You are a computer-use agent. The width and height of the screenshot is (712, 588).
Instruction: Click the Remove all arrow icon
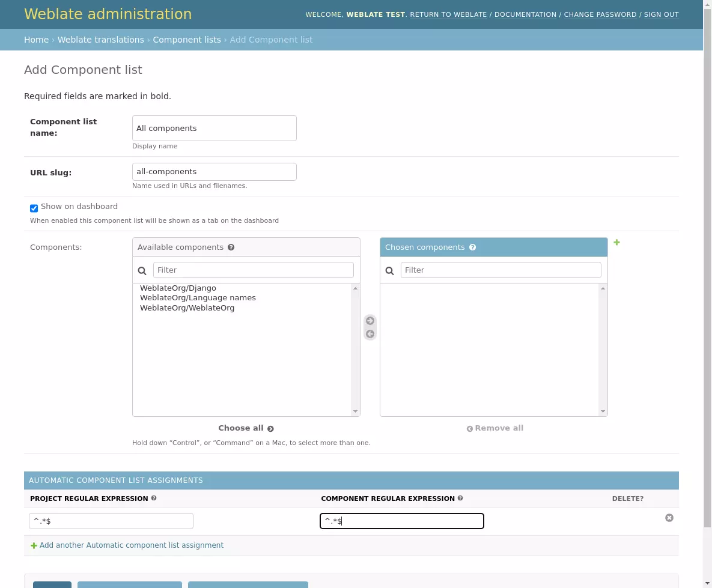[469, 429]
